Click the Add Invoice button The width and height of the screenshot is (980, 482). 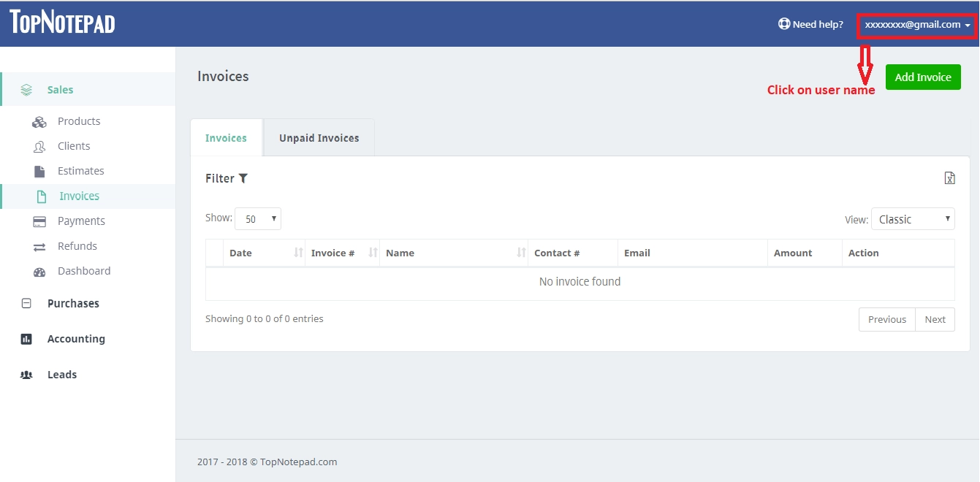coord(922,77)
